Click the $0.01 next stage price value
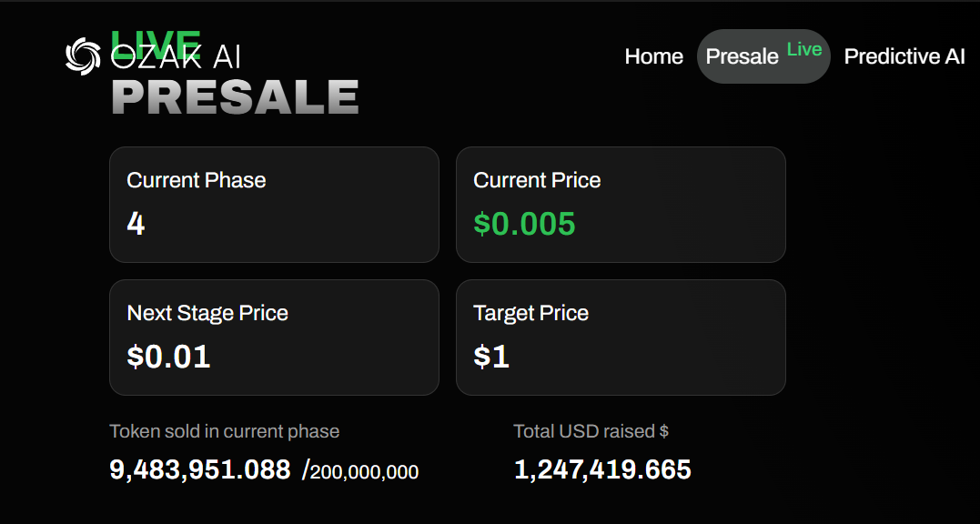The image size is (980, 524). (x=168, y=357)
